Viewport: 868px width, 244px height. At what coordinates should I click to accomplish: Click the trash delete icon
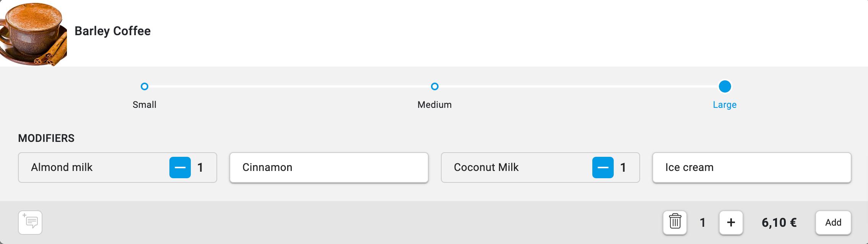click(675, 222)
